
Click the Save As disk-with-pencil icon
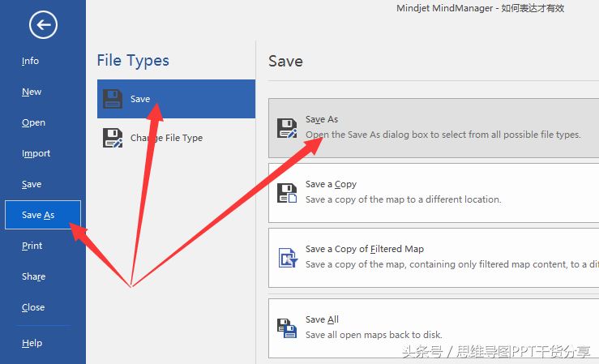tap(287, 128)
